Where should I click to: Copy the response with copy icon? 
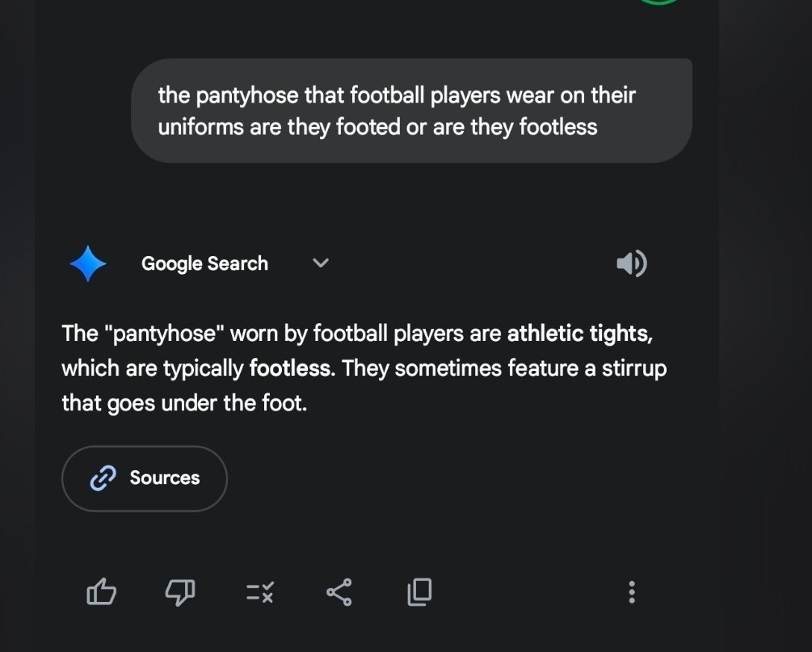tap(419, 592)
